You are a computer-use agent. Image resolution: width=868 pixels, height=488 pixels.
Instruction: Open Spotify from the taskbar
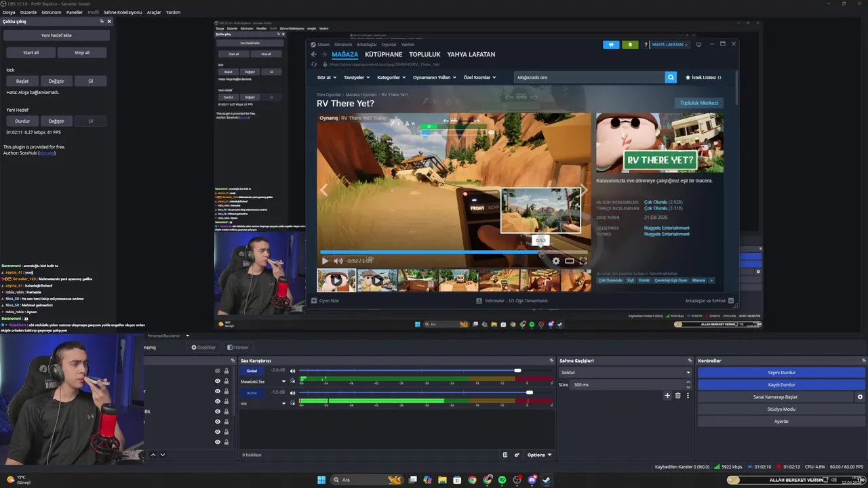(x=502, y=480)
